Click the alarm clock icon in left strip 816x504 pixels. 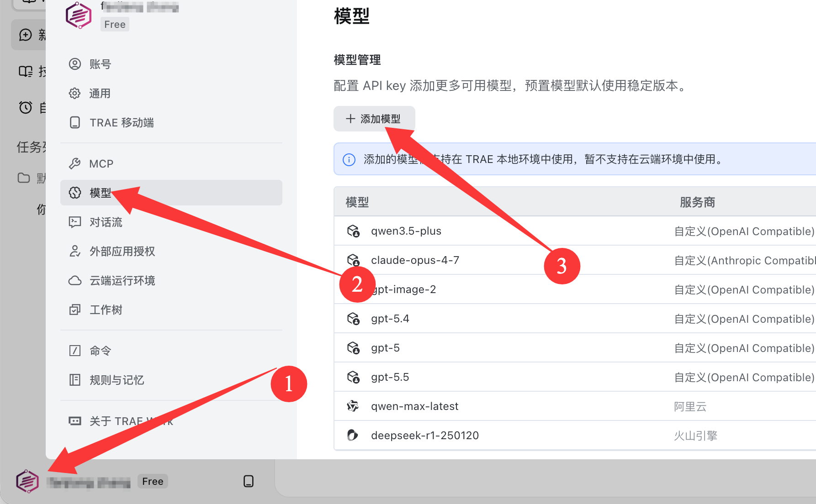point(26,107)
